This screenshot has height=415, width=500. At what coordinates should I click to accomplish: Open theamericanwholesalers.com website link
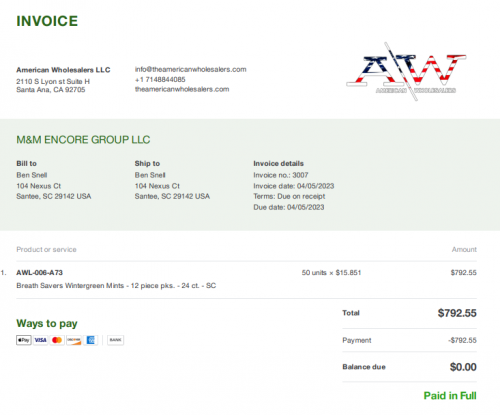(182, 89)
